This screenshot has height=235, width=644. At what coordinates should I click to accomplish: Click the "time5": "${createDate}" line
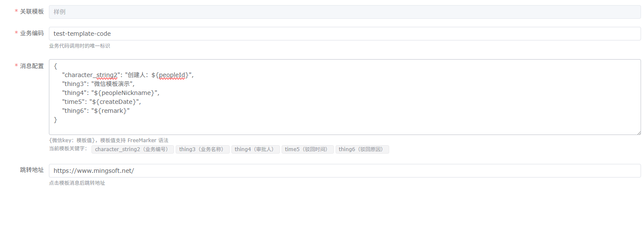pos(101,102)
